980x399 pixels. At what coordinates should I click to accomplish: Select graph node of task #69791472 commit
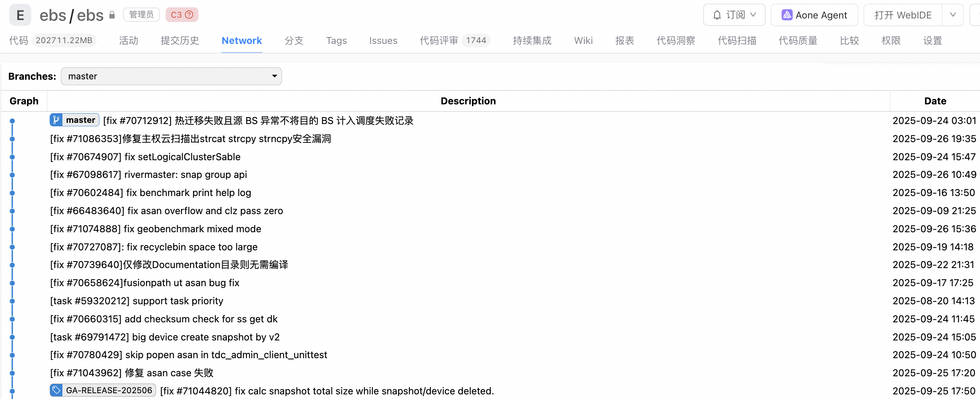click(x=12, y=337)
